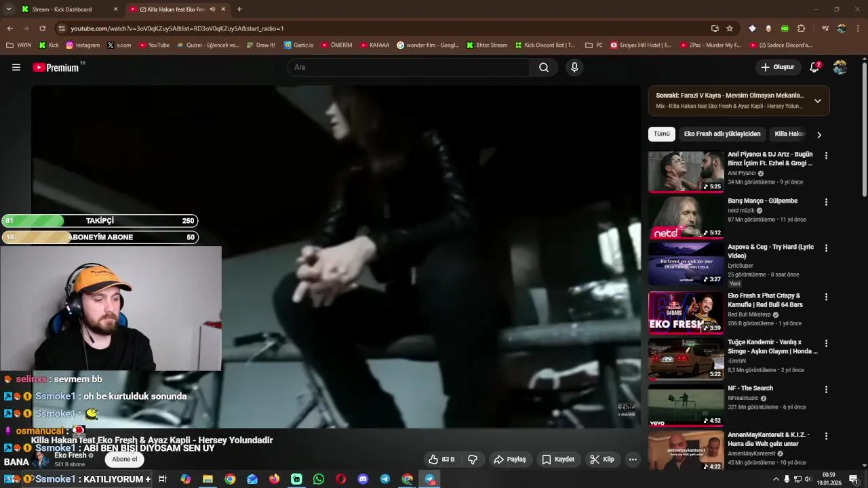Save the video with Kaydet
Screen dimensions: 868x488
click(558, 459)
